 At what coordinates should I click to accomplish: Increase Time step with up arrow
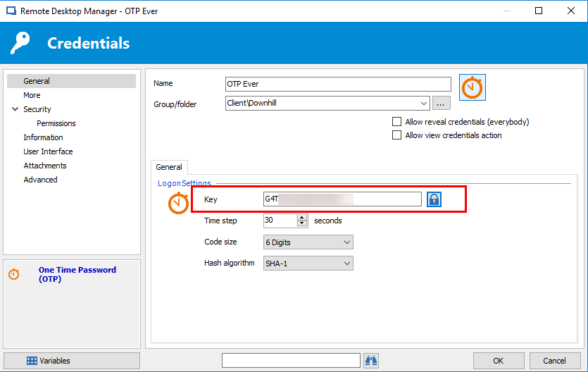(302, 218)
